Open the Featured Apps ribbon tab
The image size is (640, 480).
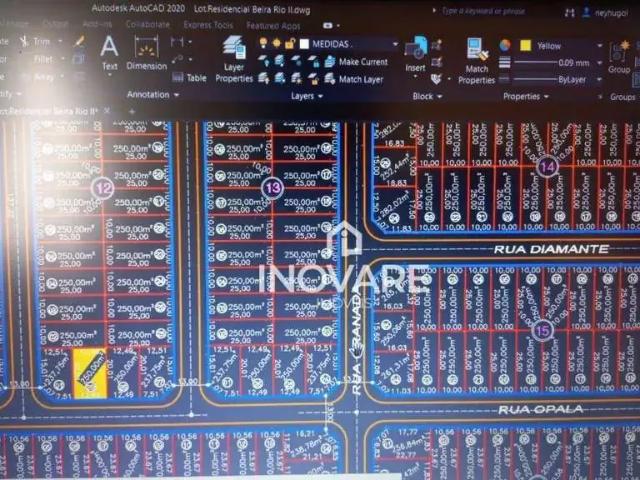pos(273,26)
